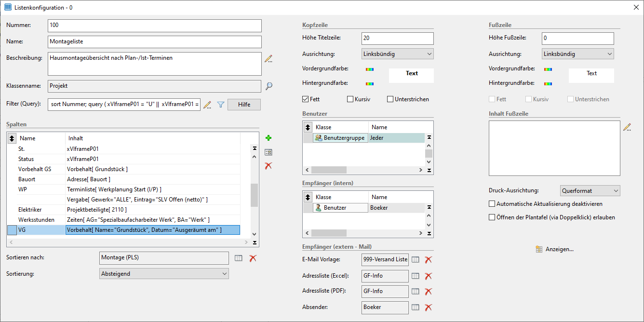Click sort icon in Empfänger intern header
644x322 pixels.
click(x=308, y=197)
